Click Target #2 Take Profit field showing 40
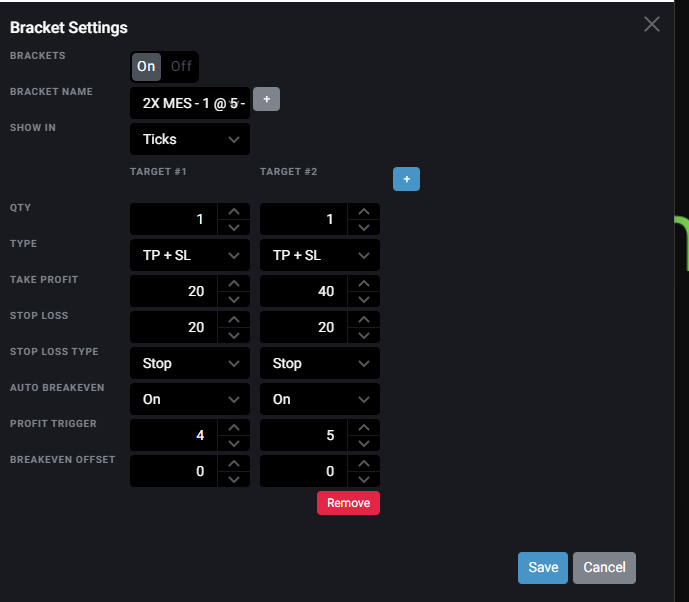 click(304, 291)
